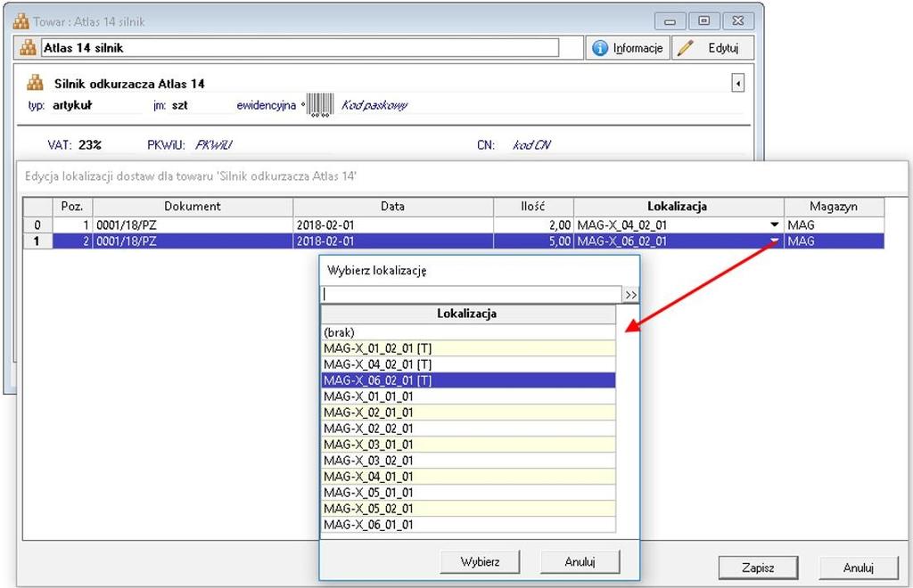Click the Wybierz button in the location popup
This screenshot has width=913, height=588.
tap(480, 562)
